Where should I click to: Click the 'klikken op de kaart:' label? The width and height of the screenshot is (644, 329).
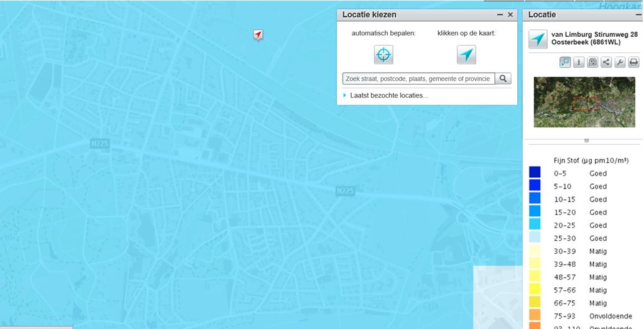pyautogui.click(x=467, y=33)
